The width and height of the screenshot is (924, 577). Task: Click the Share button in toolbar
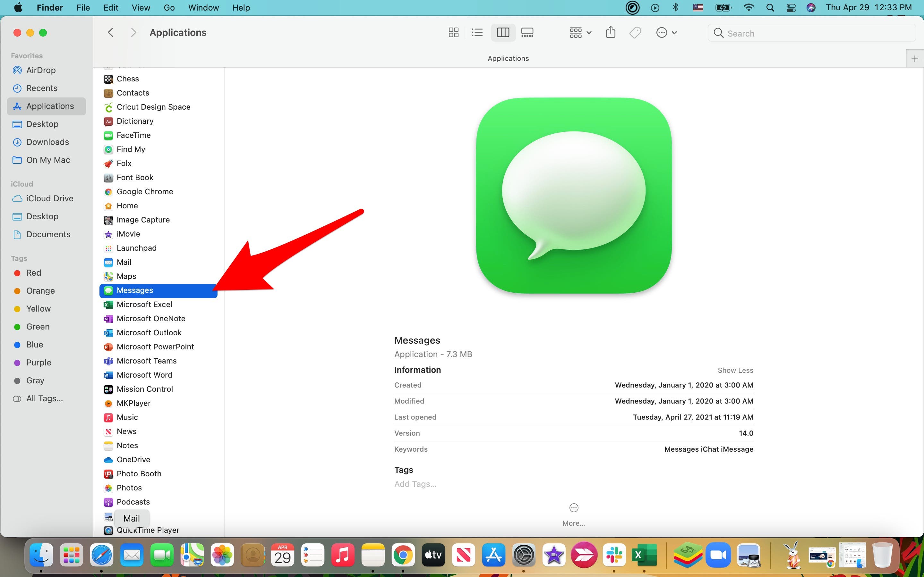coord(611,33)
